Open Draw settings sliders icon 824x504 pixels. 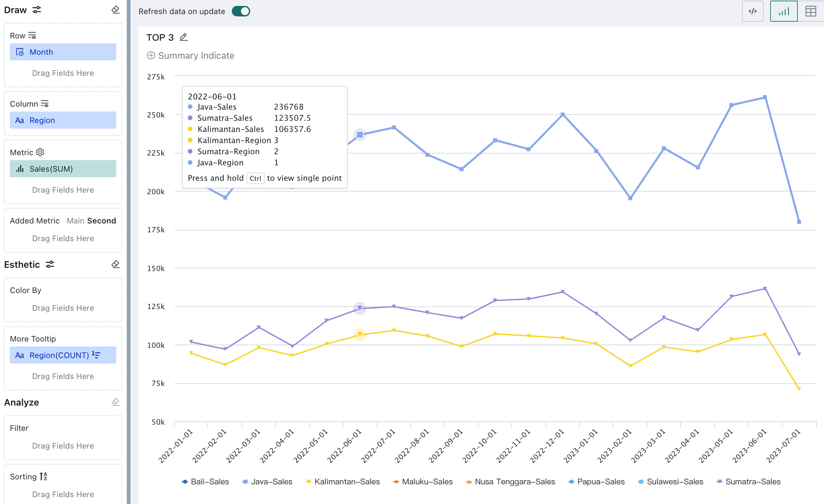(37, 10)
